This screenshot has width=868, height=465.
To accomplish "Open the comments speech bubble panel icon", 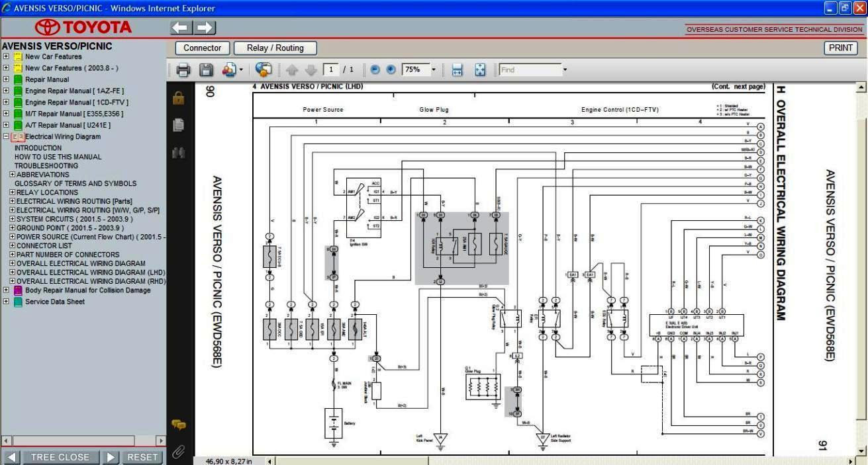I will [179, 425].
